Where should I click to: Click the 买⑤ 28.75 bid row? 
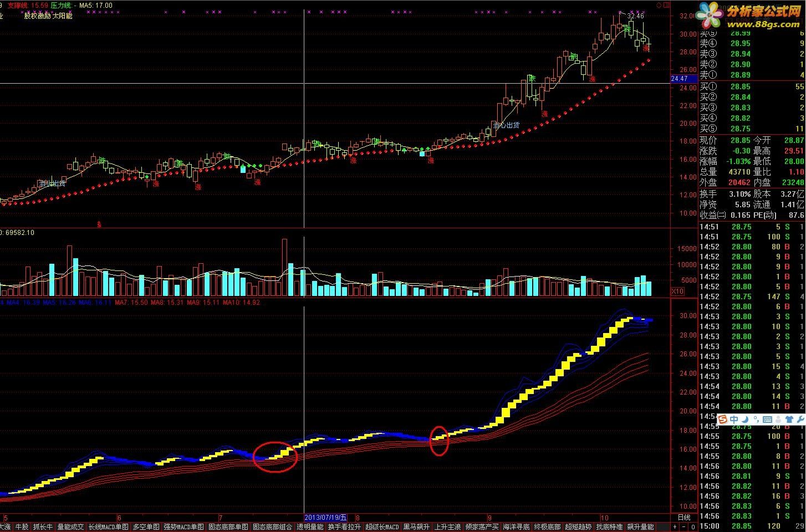tap(751, 129)
